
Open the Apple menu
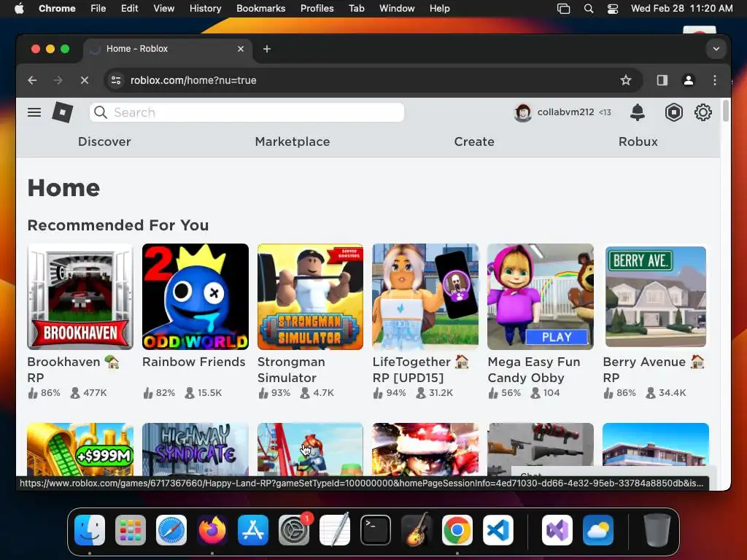click(19, 9)
